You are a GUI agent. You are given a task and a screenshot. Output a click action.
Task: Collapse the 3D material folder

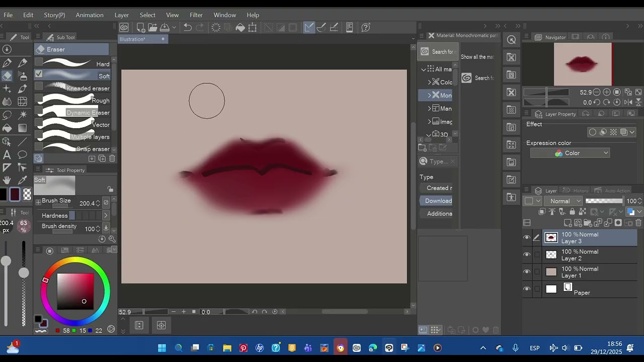pos(429,135)
